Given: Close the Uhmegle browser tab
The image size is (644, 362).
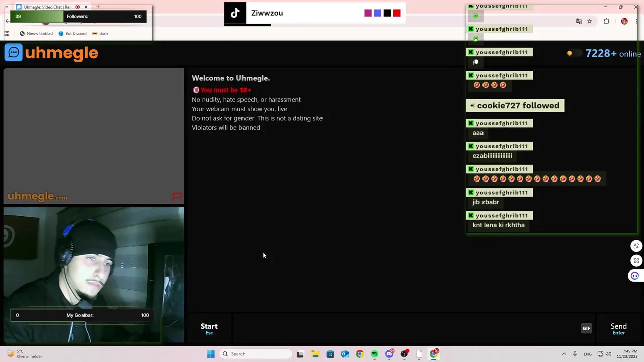Looking at the screenshot, I should pyautogui.click(x=86, y=7).
